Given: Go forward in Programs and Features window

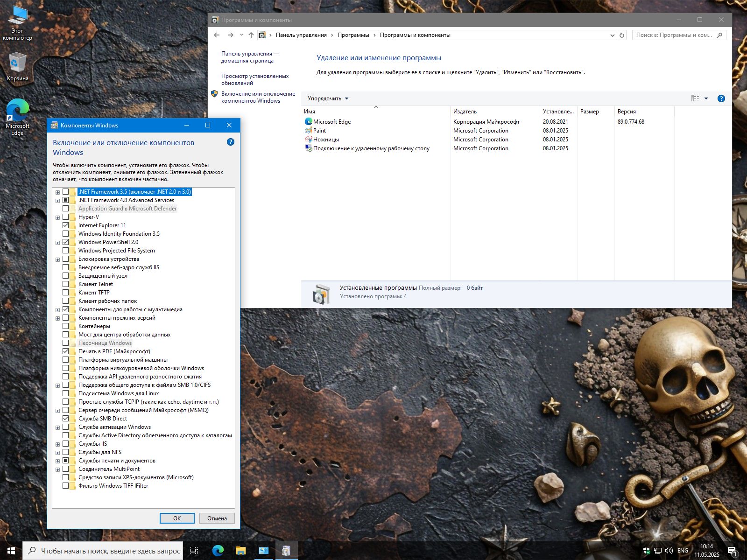Looking at the screenshot, I should pos(230,35).
